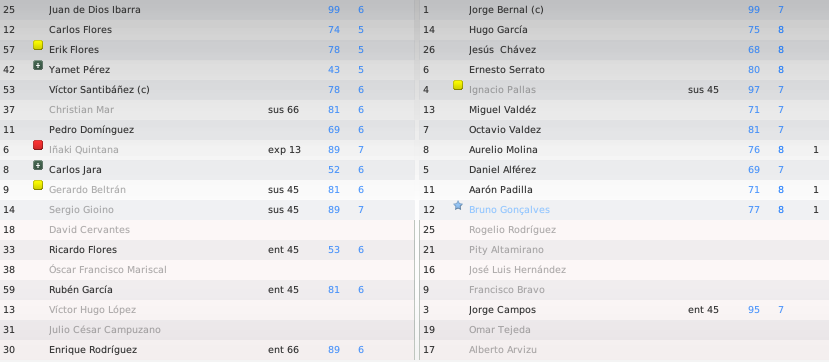Click Carlos Jara's green injury icon
The image size is (829, 362).
click(38, 165)
